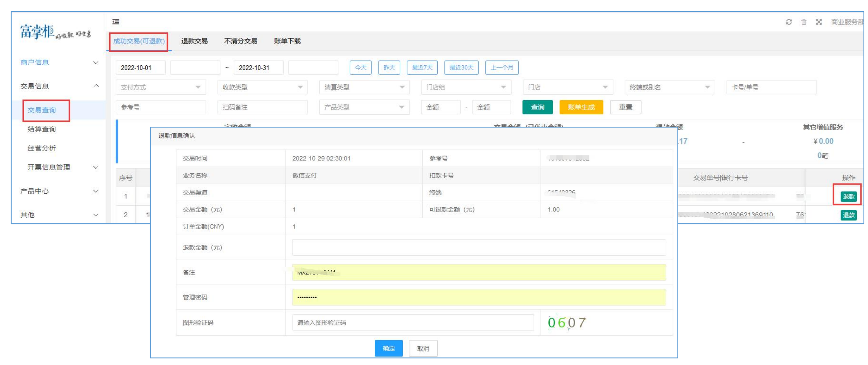Image resolution: width=868 pixels, height=365 pixels.
Task: Collapse the 交易信息 sidebar menu
Action: (x=59, y=86)
